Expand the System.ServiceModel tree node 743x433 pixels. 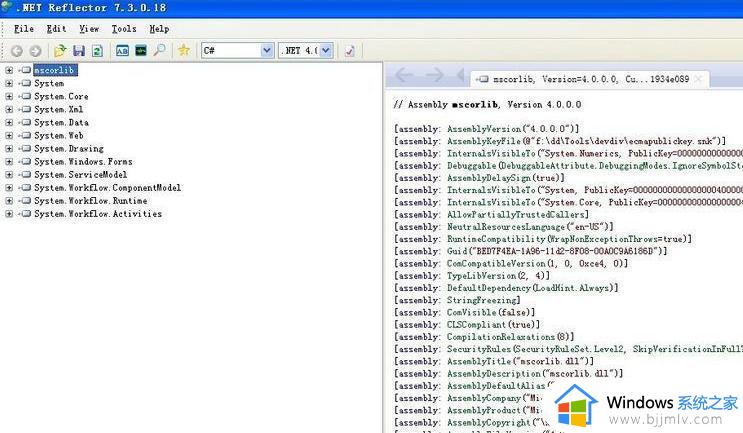(9, 175)
